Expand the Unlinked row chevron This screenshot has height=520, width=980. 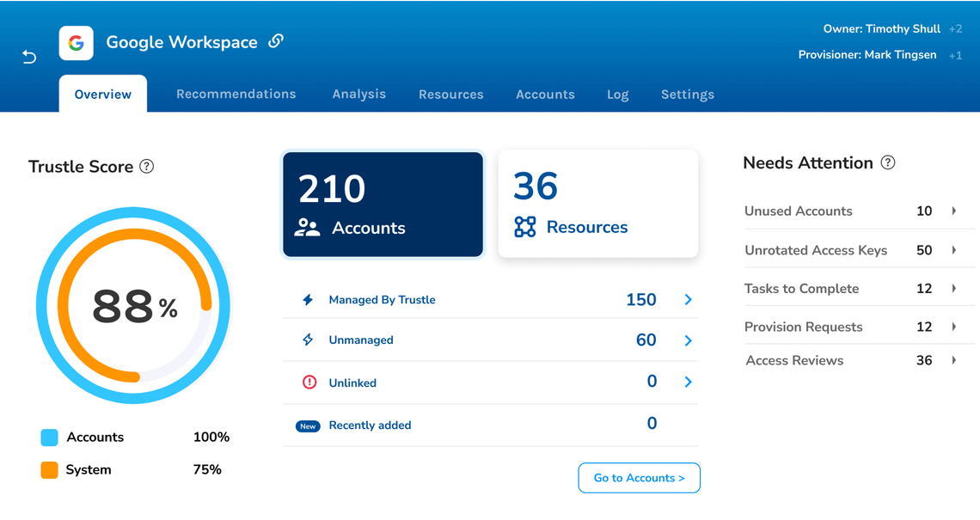pyautogui.click(x=688, y=382)
